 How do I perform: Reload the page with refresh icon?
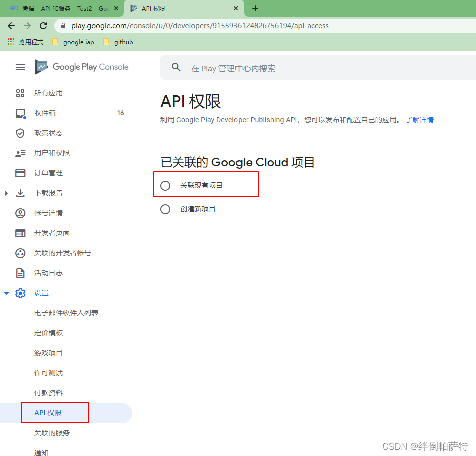point(43,26)
